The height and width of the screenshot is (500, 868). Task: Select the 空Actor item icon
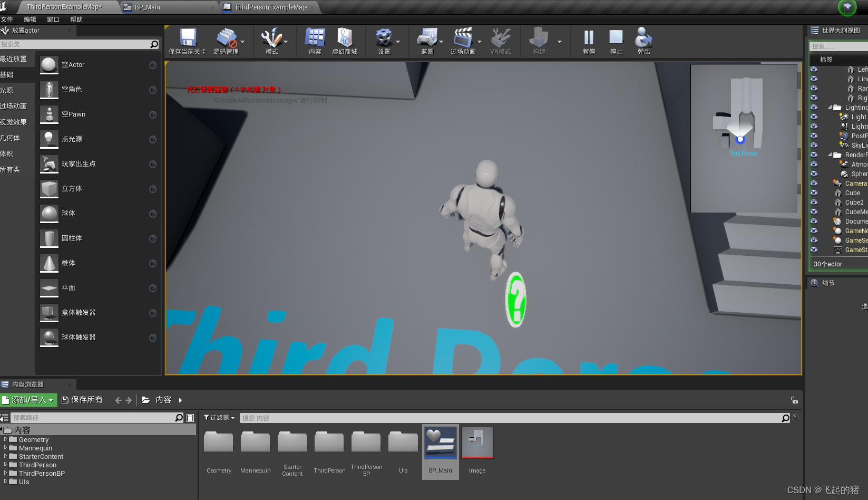49,65
